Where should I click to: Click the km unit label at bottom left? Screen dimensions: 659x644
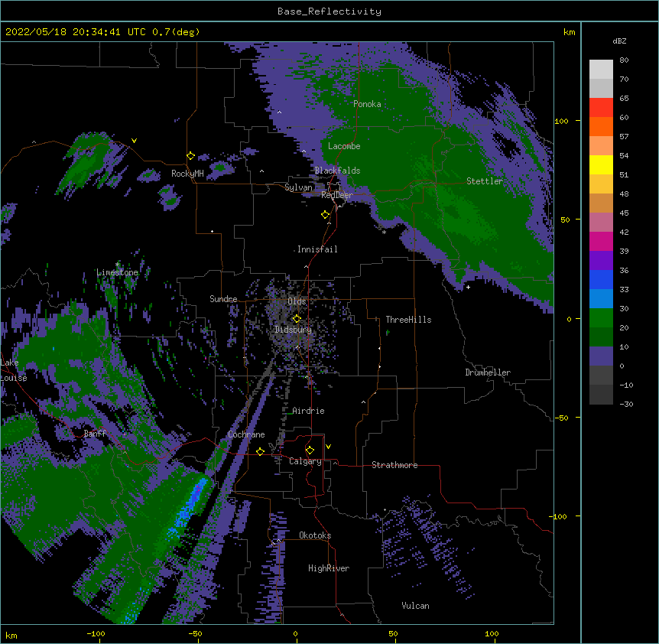point(11,635)
